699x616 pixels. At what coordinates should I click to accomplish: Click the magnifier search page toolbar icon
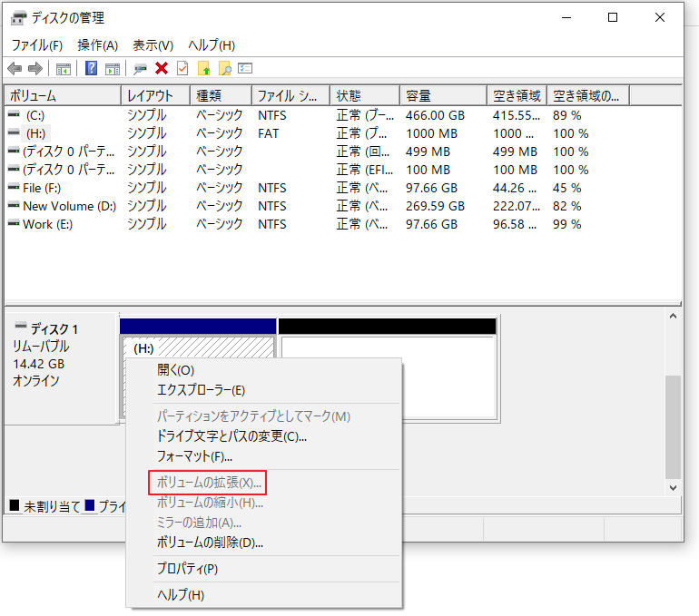coord(224,68)
